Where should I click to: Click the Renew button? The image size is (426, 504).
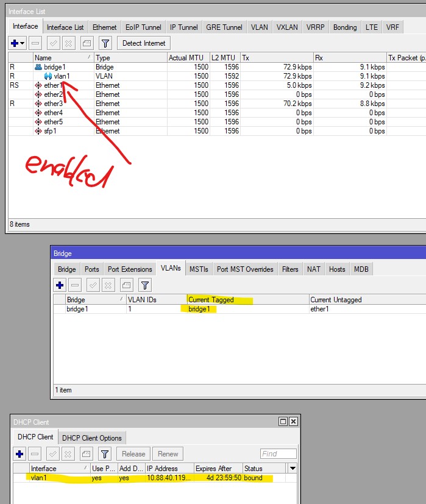[x=168, y=454]
